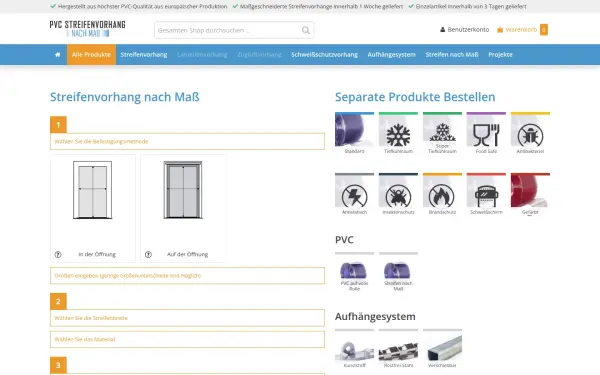
Task: Expand 'Wählen Sie die Streifenbreite' section
Action: point(188,318)
